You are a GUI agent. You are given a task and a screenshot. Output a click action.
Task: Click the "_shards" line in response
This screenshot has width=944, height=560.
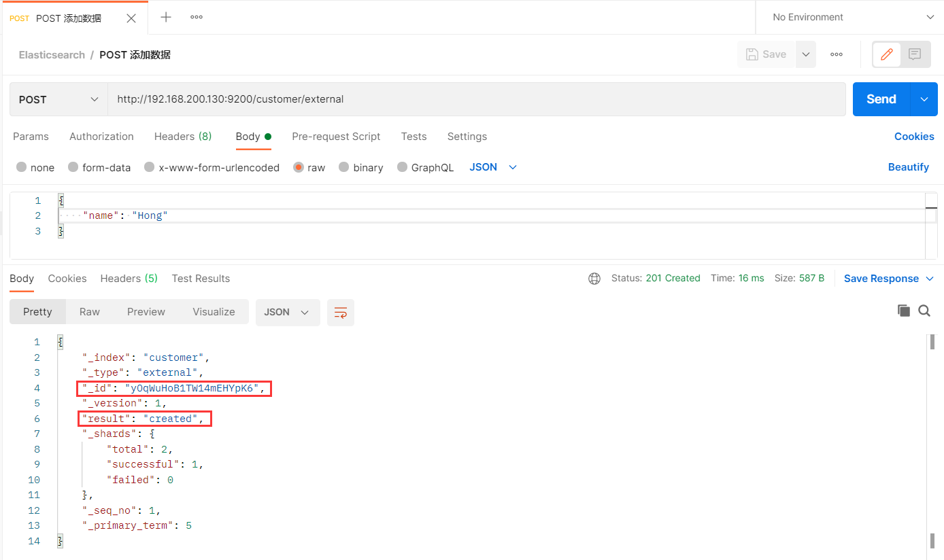tap(118, 434)
